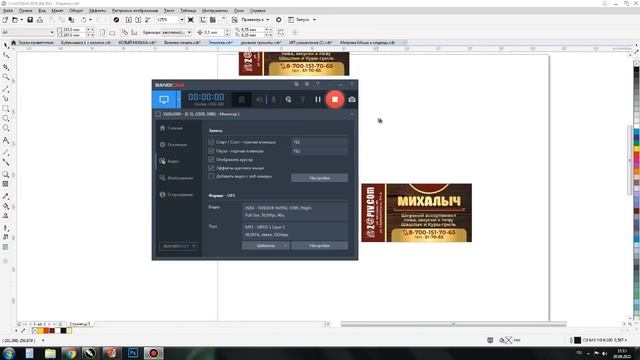Viewport: 640px width, 360px height.
Task: Click Настройки button in Запись section
Action: click(x=320, y=178)
